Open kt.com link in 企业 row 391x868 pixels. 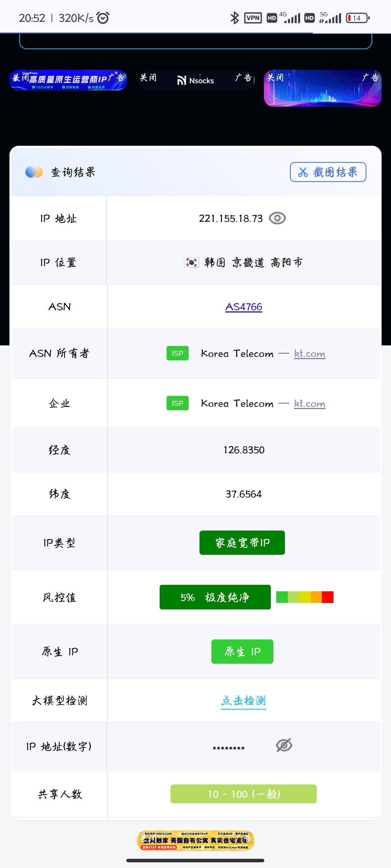(x=310, y=403)
